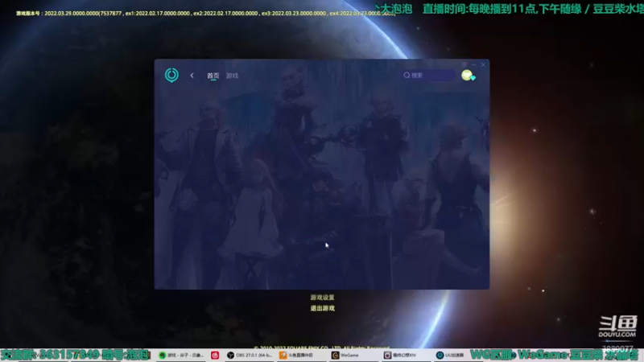644x362 pixels.
Task: Click the magnifier search icon
Action: (407, 75)
